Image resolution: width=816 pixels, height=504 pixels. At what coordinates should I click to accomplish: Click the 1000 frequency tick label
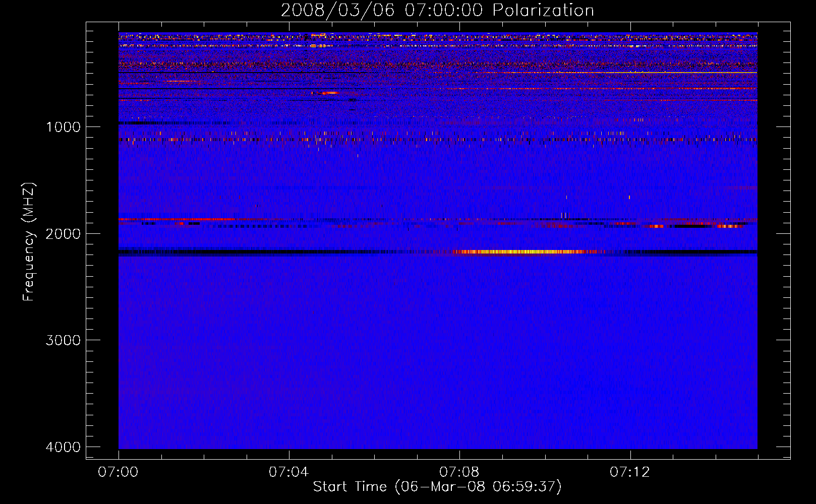[x=63, y=127]
